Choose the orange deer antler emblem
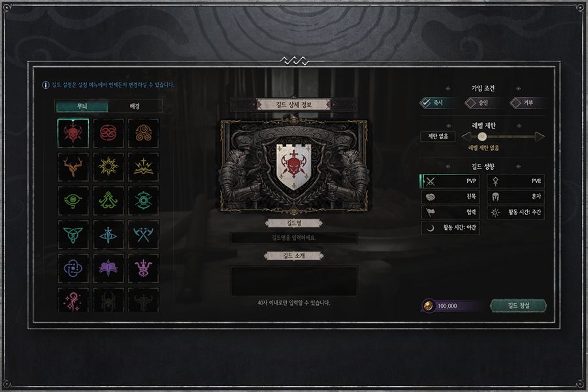Image resolution: width=588 pixels, height=392 pixels. [73, 167]
